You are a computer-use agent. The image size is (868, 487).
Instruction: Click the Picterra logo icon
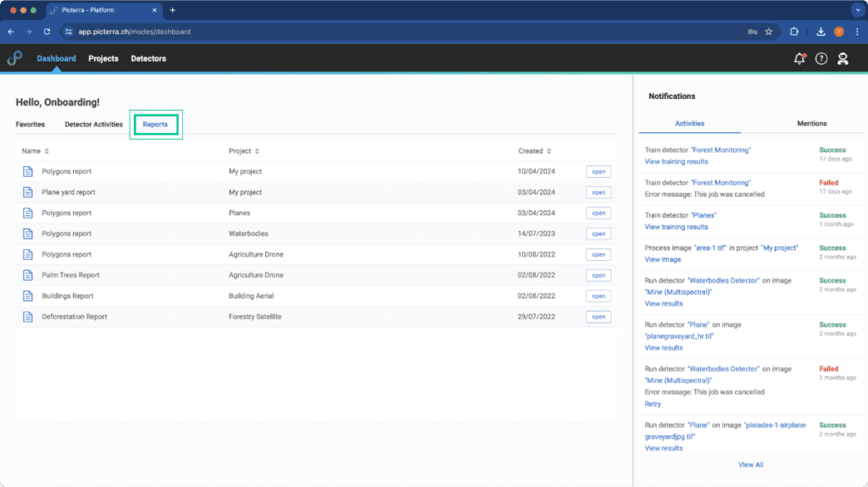click(x=15, y=58)
